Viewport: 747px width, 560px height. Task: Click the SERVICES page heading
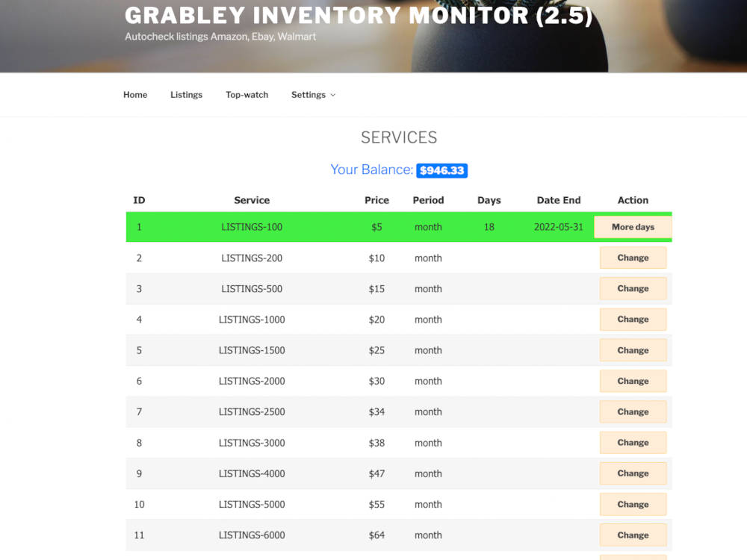click(399, 137)
